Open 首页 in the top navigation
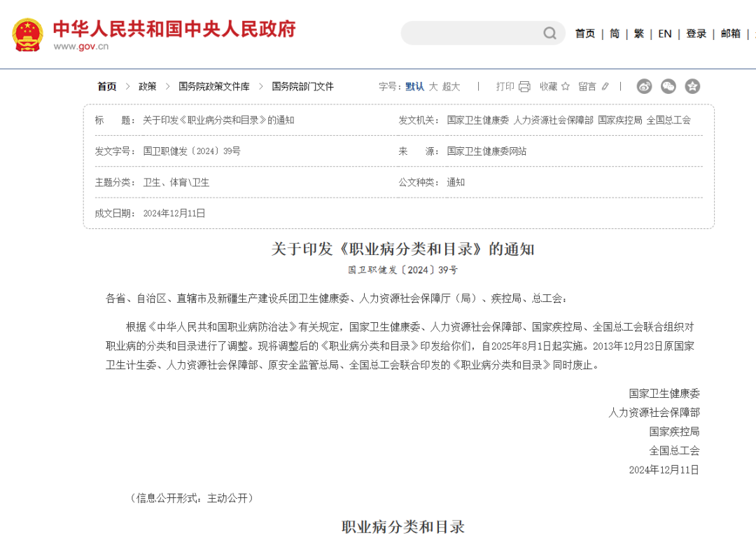Image resolution: width=756 pixels, height=538 pixels. 584,34
